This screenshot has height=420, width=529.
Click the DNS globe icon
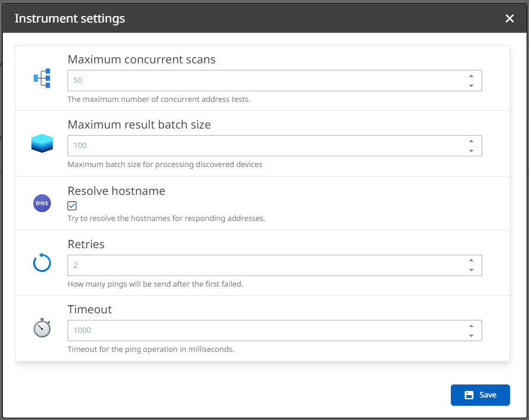tap(42, 203)
